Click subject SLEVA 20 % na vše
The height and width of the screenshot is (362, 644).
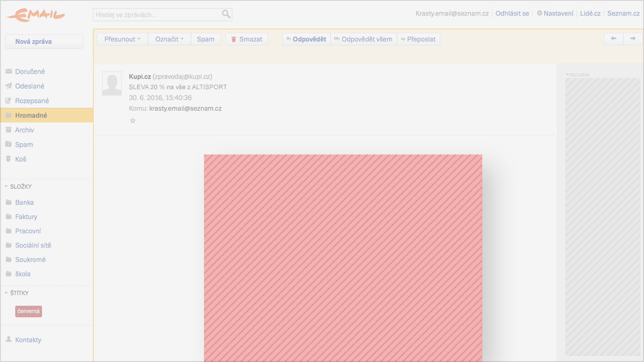coord(178,87)
